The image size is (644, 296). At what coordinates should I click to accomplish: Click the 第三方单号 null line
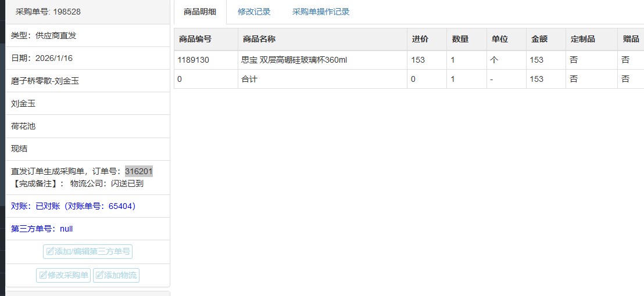click(x=42, y=229)
